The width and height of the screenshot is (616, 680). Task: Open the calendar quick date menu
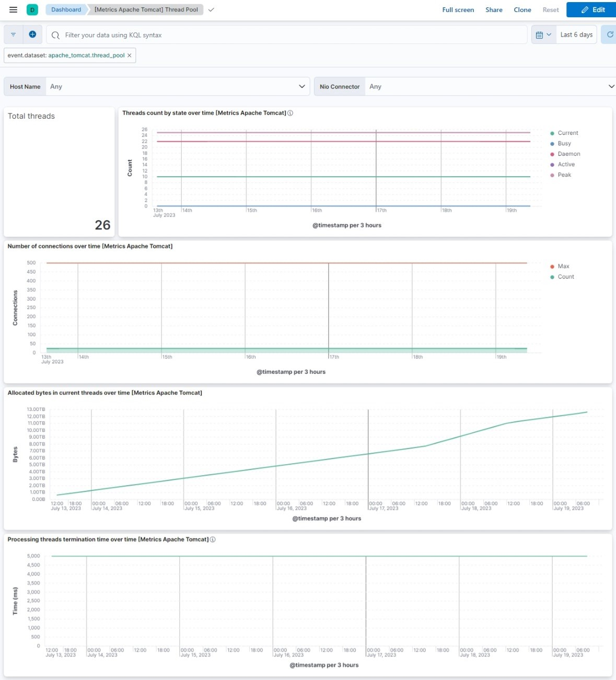point(543,34)
